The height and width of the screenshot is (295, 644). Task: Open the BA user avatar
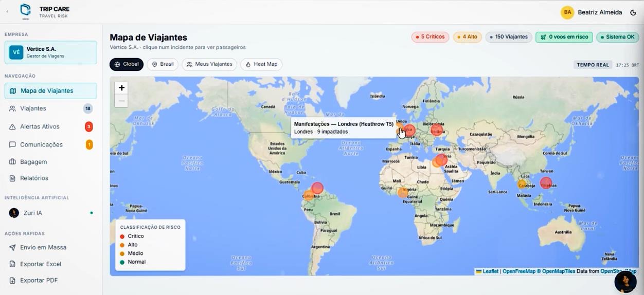(x=567, y=12)
